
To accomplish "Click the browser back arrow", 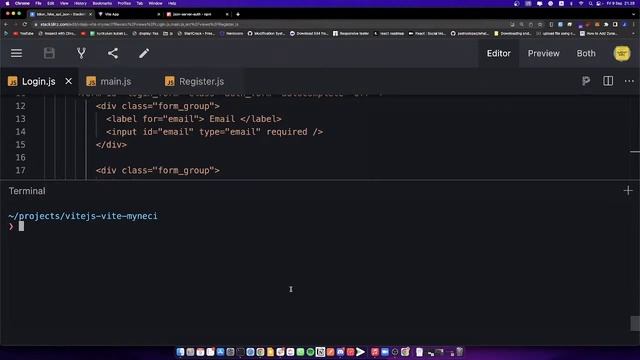I will click(x=6, y=24).
